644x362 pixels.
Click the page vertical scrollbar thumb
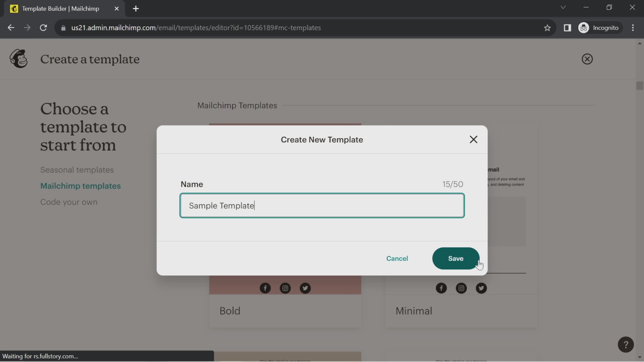[639, 85]
